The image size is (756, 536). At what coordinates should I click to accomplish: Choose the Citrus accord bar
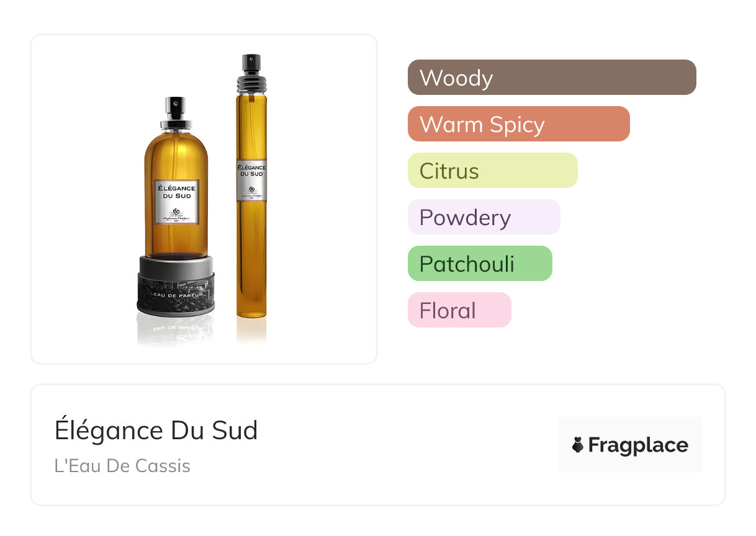coord(492,171)
